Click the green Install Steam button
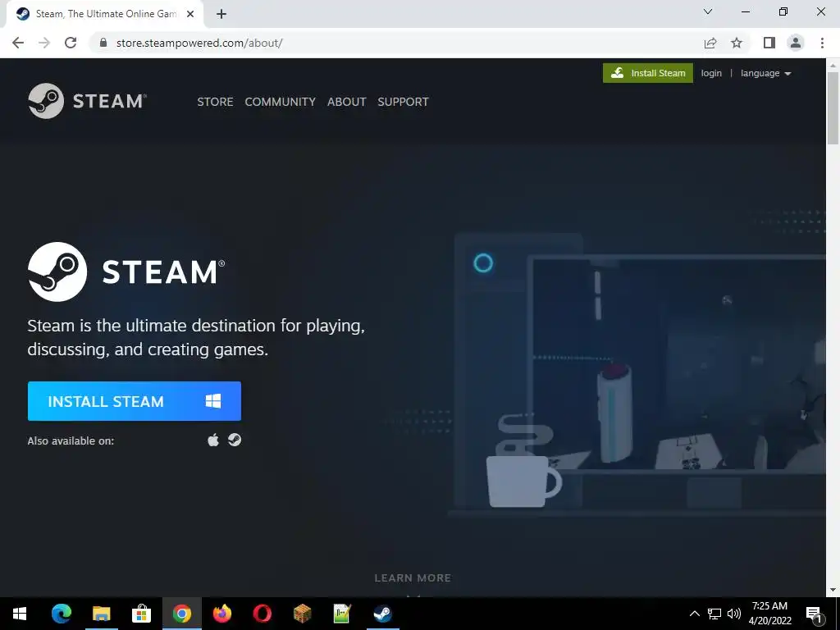840x630 pixels. point(648,73)
